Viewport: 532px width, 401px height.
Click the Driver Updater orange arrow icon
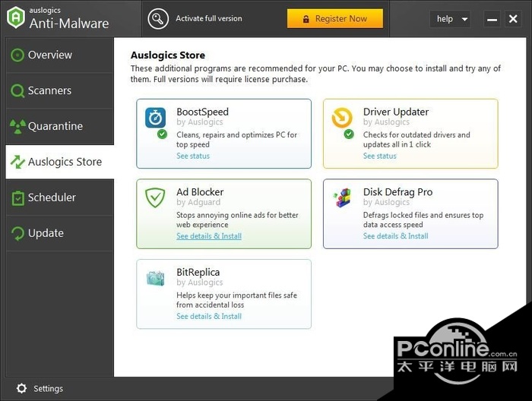click(342, 117)
